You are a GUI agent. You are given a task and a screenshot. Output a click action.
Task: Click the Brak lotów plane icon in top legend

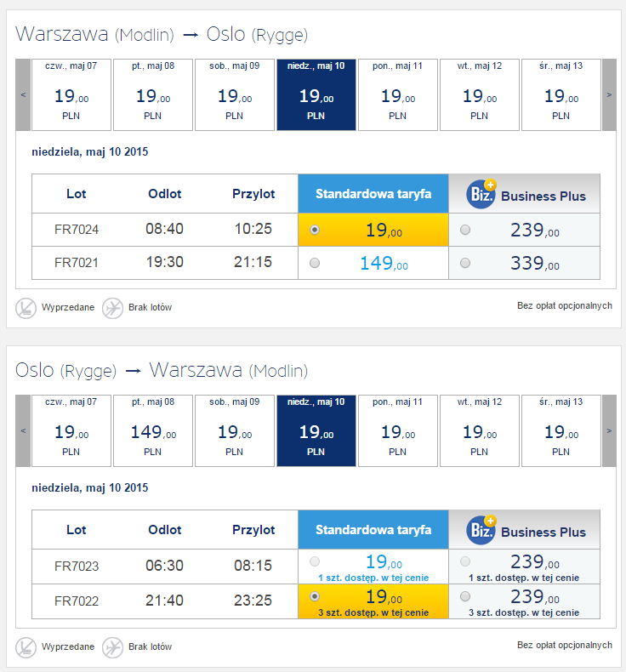[112, 308]
